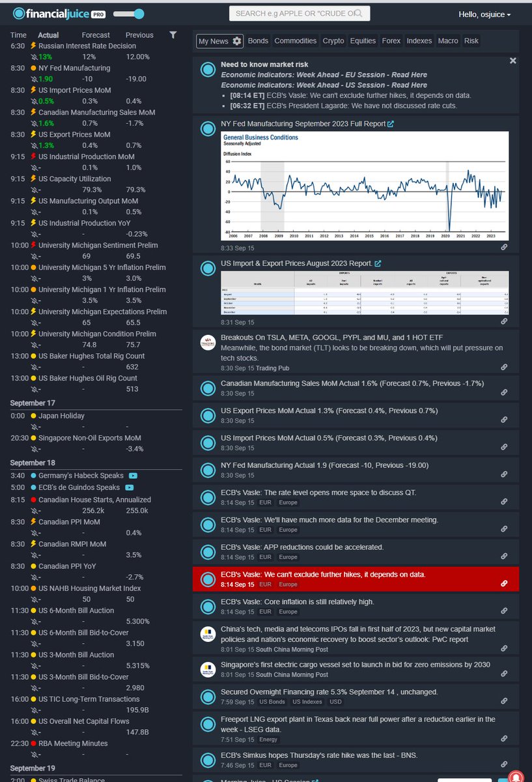Screen dimensions: 532x782
Task: Open My News settings gear
Action: coord(237,40)
